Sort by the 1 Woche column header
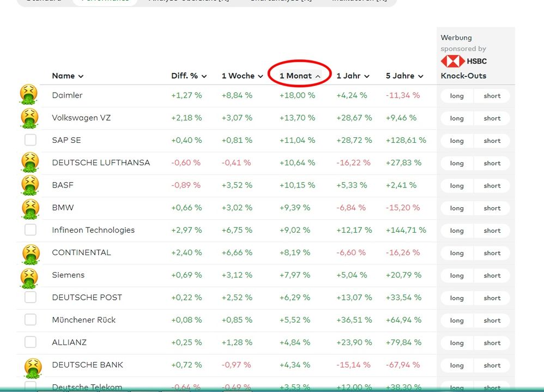 (x=241, y=76)
